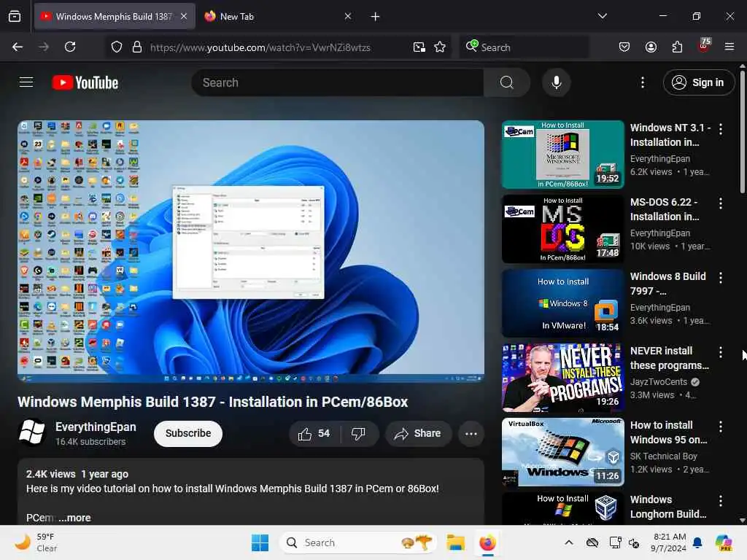The width and height of the screenshot is (747, 560).
Task: Open Firefox application hamburger menu
Action: 729,47
